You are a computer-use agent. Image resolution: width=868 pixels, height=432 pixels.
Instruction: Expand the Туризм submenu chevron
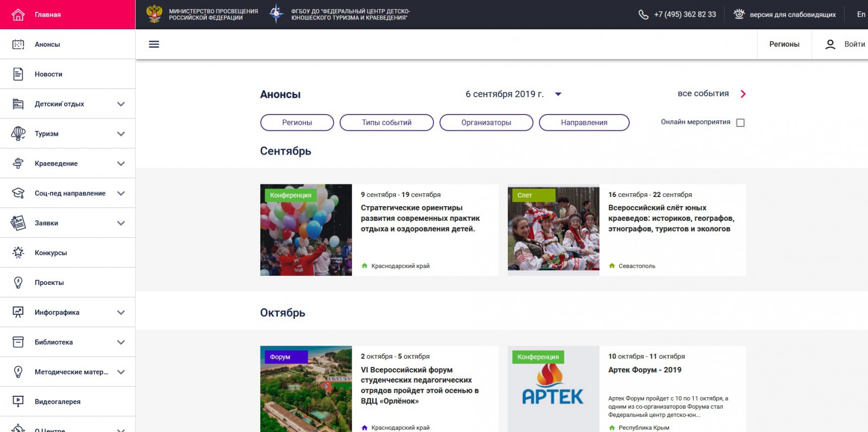coord(121,134)
